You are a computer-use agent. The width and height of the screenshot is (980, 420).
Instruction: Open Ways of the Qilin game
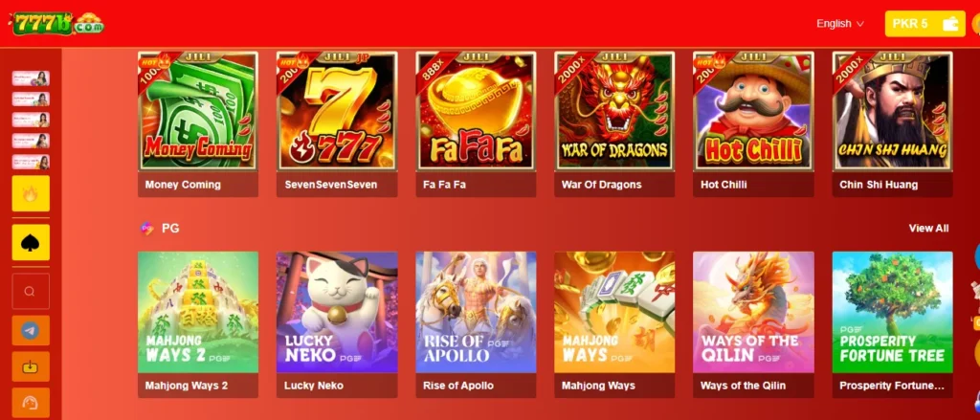pyautogui.click(x=753, y=324)
